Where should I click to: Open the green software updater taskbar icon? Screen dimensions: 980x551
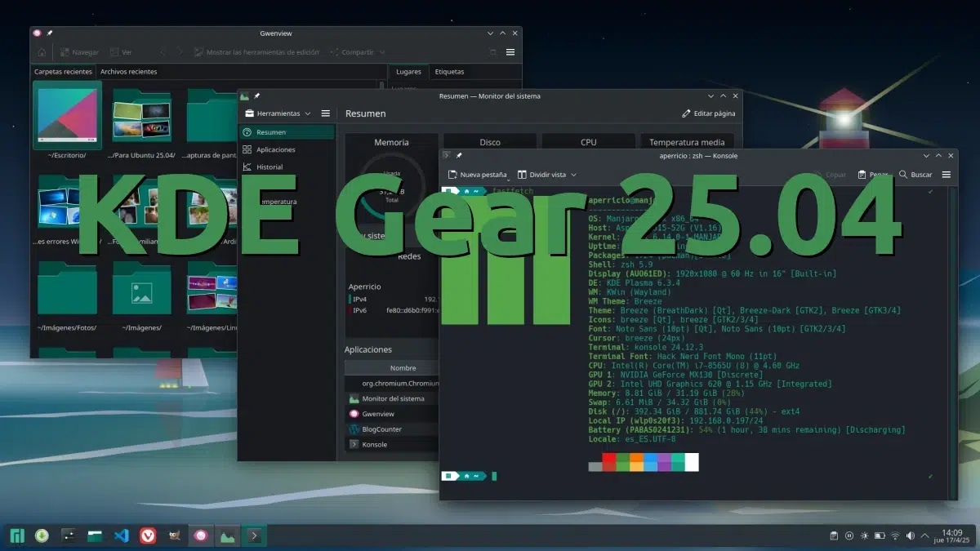[x=42, y=536]
